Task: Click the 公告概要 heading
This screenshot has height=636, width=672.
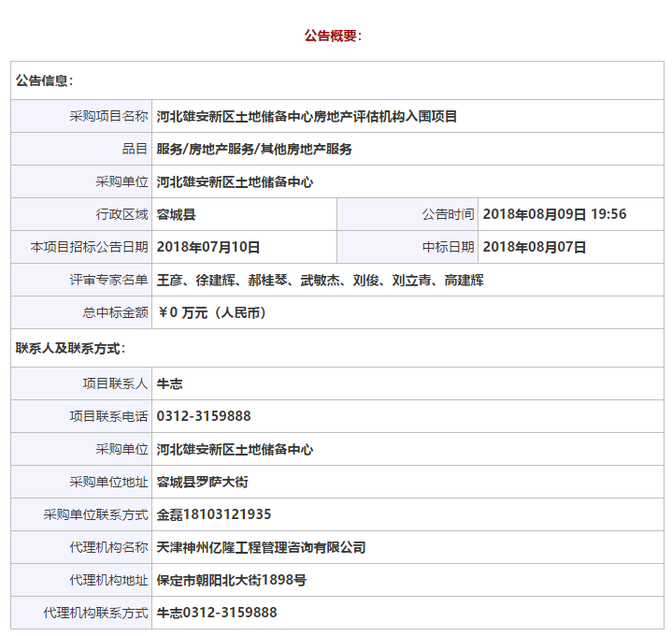Action: 333,36
